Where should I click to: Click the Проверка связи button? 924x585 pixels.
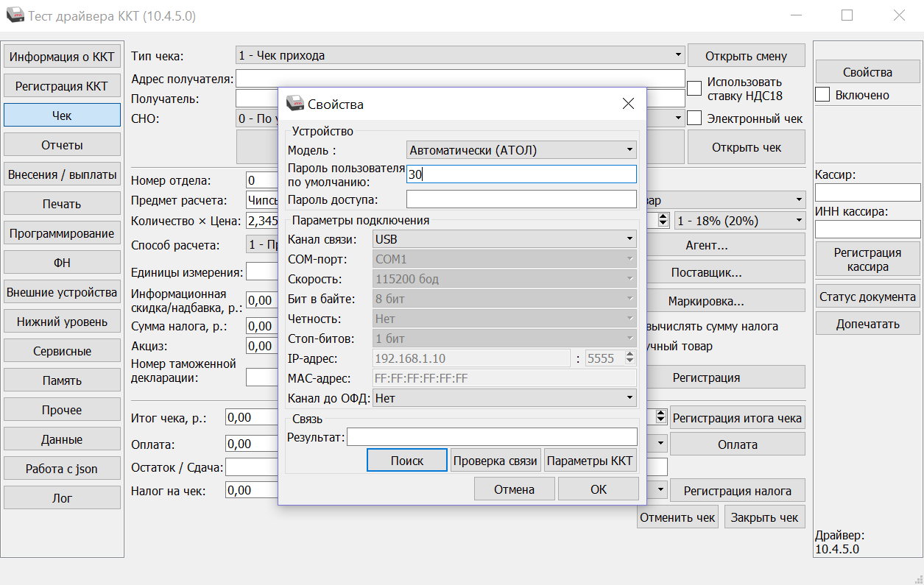(x=495, y=461)
